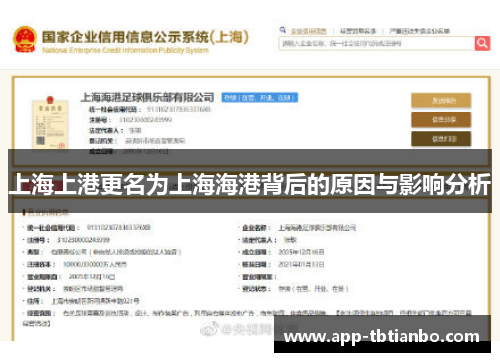Select the 统一社会信用代码 value in the details list
This screenshot has width=500, height=362.
(x=118, y=227)
